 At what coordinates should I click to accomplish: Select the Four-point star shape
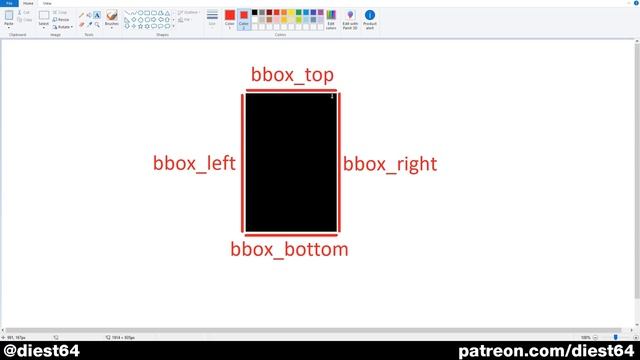point(133,26)
